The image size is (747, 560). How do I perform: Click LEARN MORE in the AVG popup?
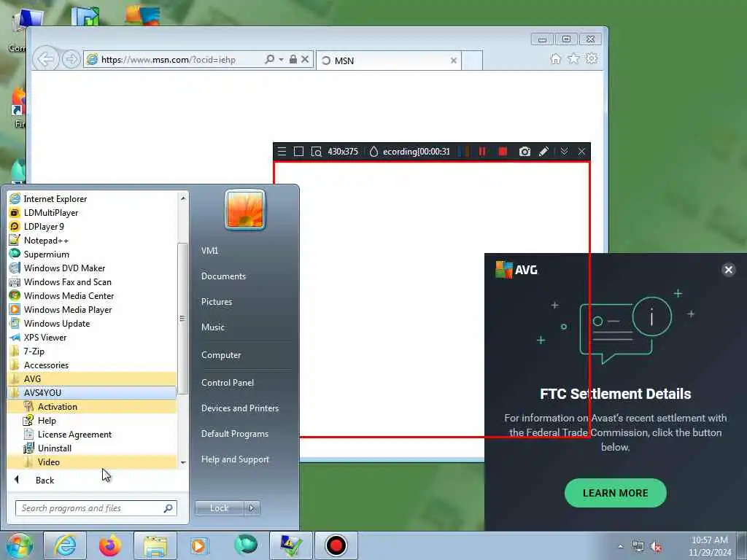(615, 493)
